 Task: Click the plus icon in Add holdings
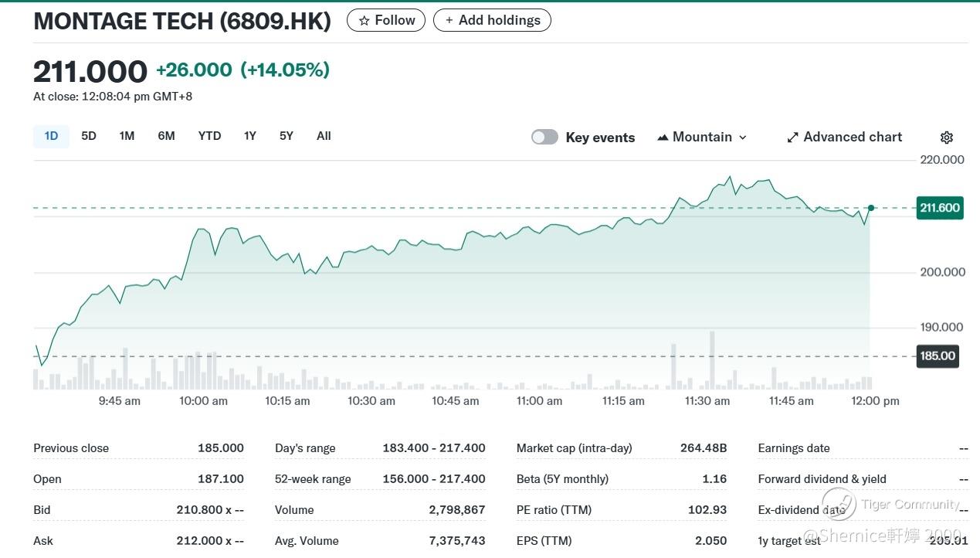coord(449,21)
